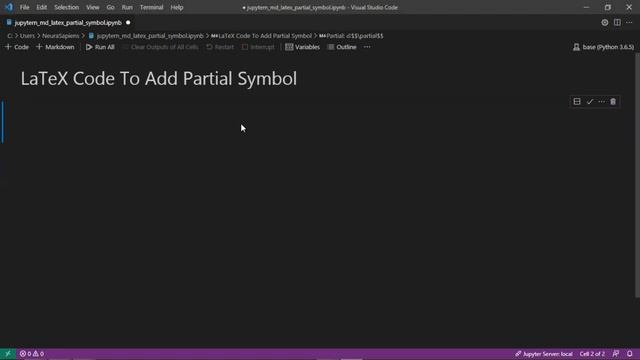Select the jupytern_md_latex_partial_symbol.ipynb tab

pyautogui.click(x=68, y=23)
